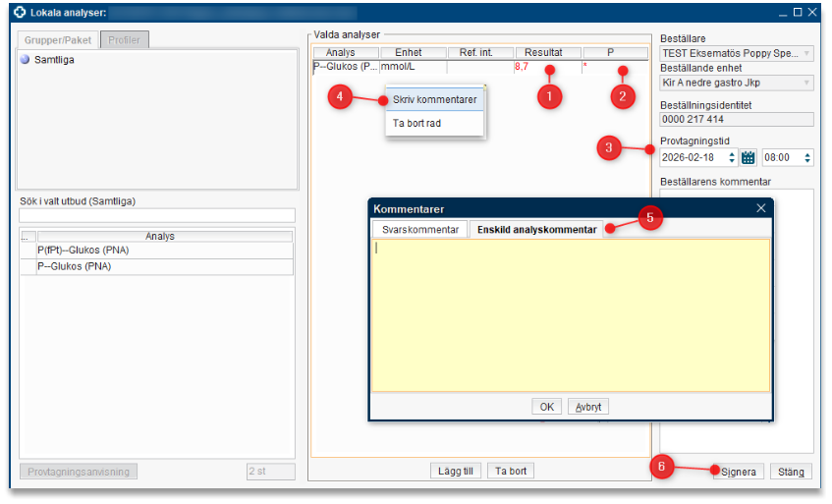Expand the Beställare dropdown

tap(806, 54)
